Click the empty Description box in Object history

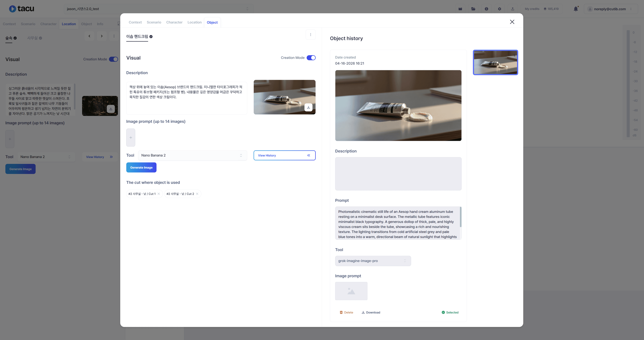pos(398,174)
